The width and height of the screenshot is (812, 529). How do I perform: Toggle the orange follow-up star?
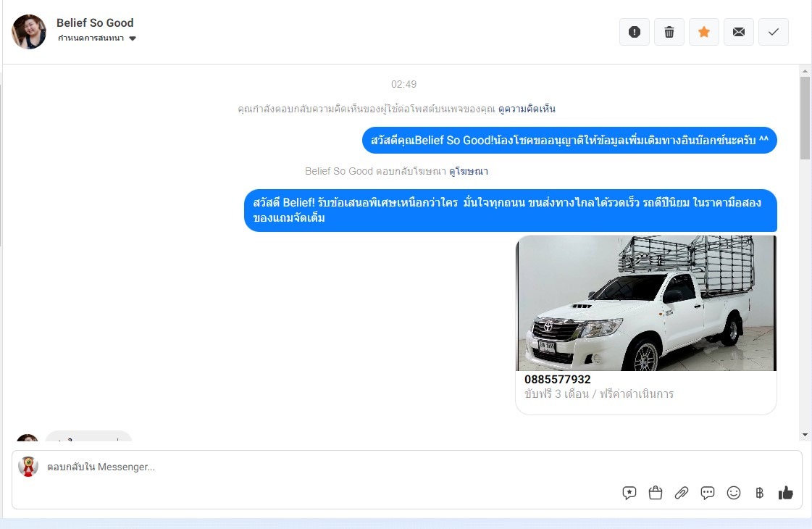[704, 32]
